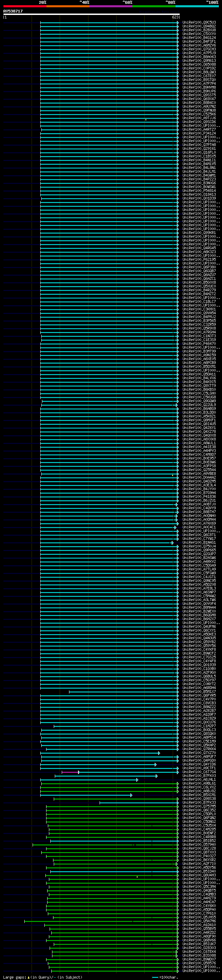Select label UniRef100_Q7PTA8
The image size is (222, 980).
pyautogui.click(x=199, y=145)
